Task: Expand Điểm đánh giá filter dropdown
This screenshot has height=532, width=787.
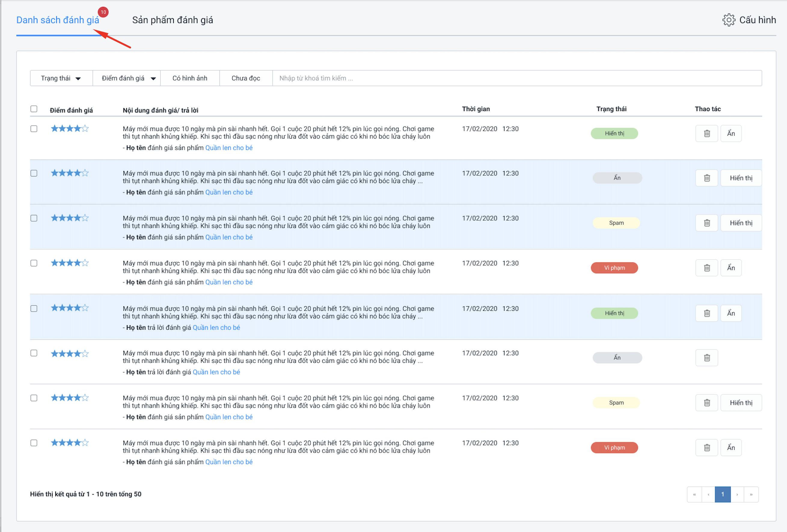Action: click(127, 78)
